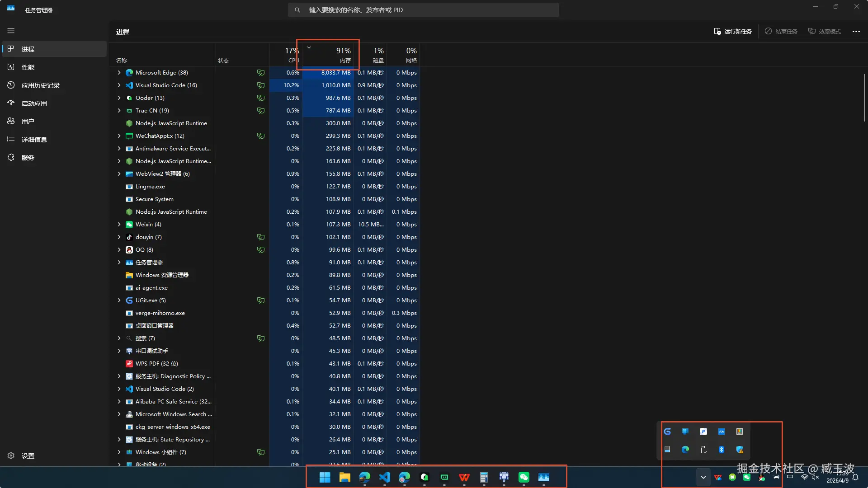Expand the Microsoft Edge (38) process group

(119, 72)
